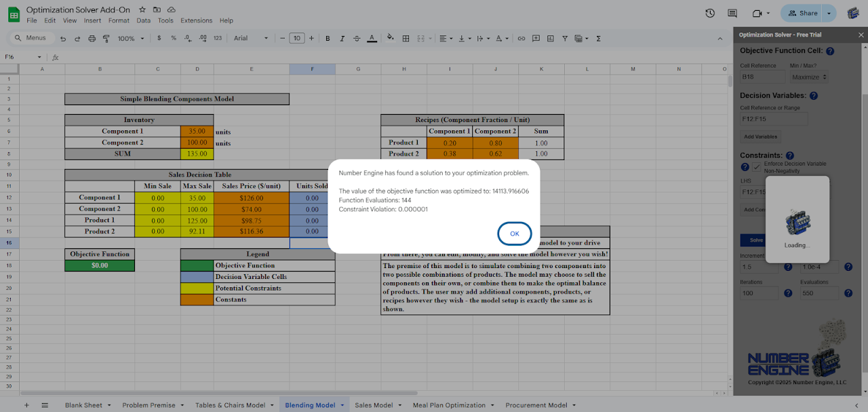868x412 pixels.
Task: Click the Decision Variables help icon
Action: pyautogui.click(x=814, y=96)
